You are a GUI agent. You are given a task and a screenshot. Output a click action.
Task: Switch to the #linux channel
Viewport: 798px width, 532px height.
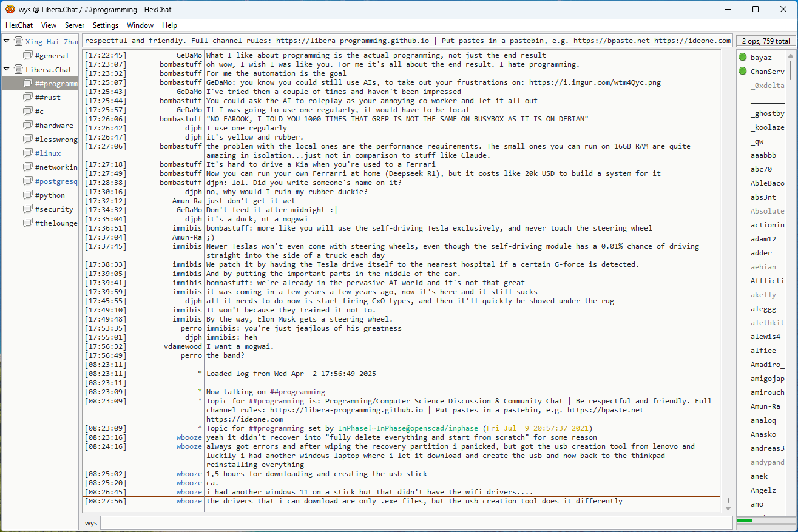48,153
